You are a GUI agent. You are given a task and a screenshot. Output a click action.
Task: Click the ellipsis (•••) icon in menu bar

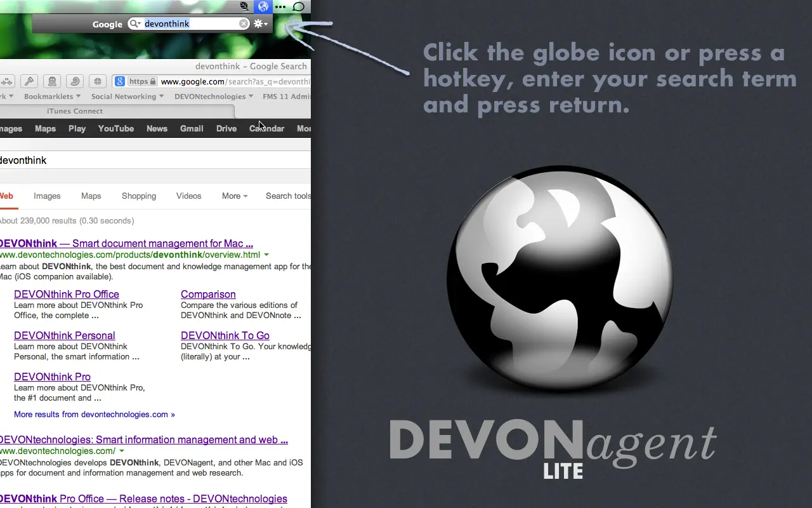click(280, 6)
